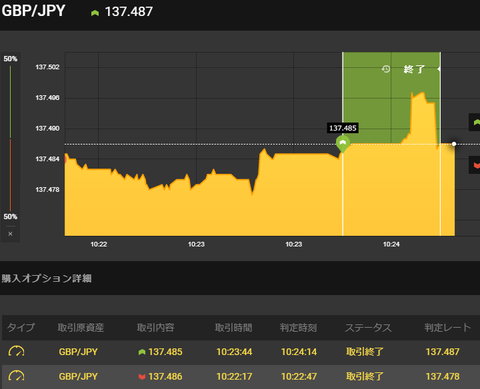Image resolution: width=480 pixels, height=389 pixels.
Task: Click the 137.484 y-axis label
Action: tap(47, 159)
